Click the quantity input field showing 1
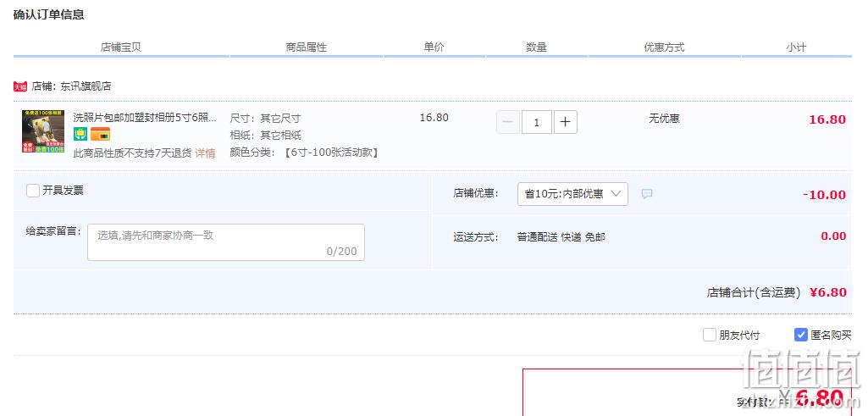Screen dimensions: 868x416 (x=536, y=122)
